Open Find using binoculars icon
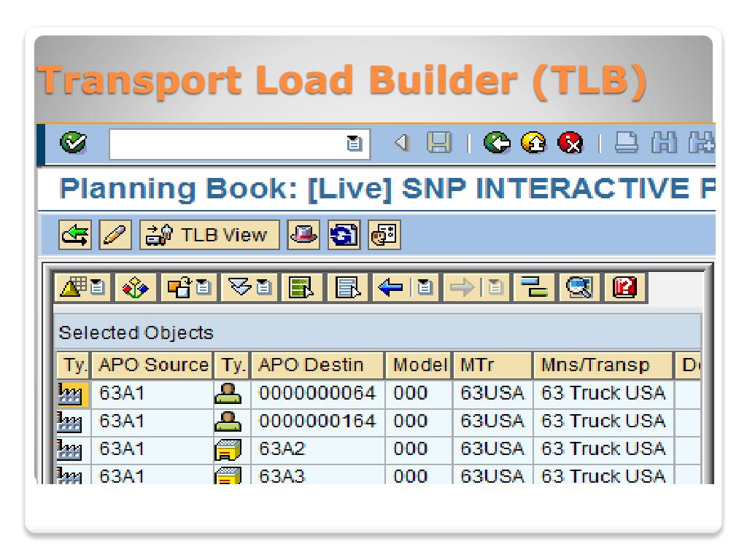 click(664, 142)
